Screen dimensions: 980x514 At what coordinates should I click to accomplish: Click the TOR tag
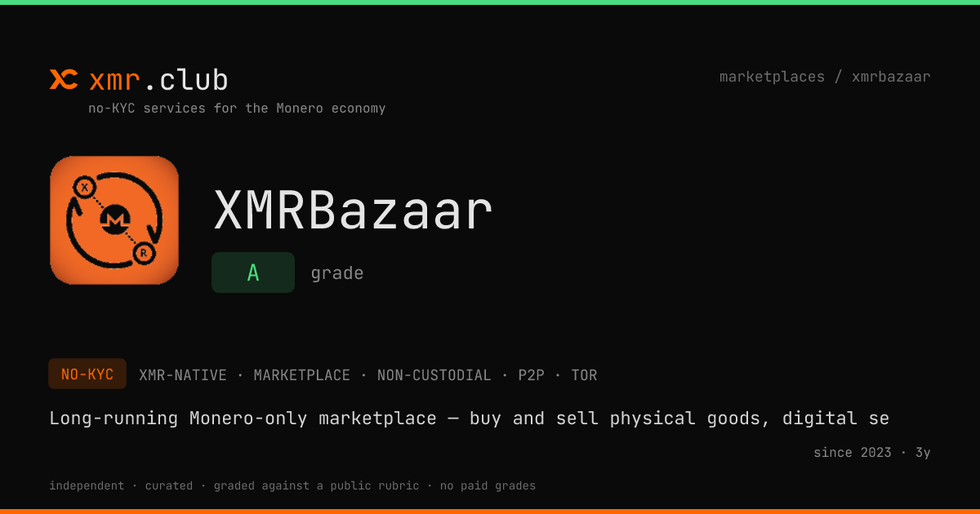click(x=584, y=375)
